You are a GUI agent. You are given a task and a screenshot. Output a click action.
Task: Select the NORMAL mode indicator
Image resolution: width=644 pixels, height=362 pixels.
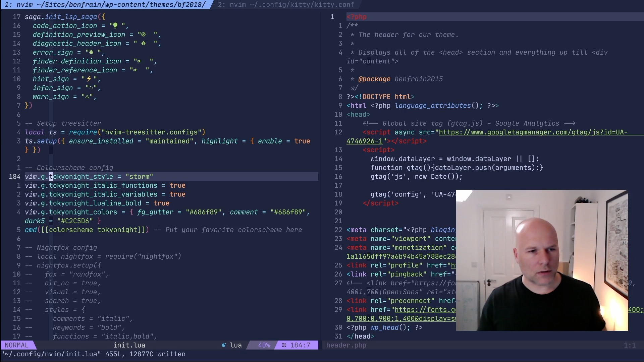pos(17,345)
